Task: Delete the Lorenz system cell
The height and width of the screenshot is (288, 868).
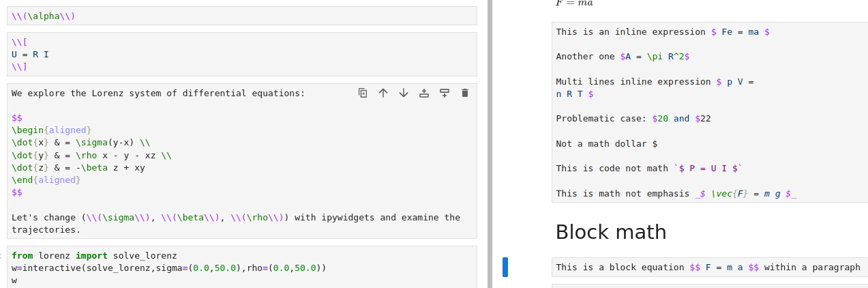Action: pos(465,93)
